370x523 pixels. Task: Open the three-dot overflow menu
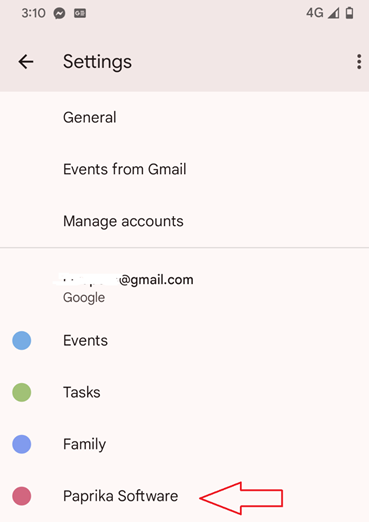click(x=359, y=62)
